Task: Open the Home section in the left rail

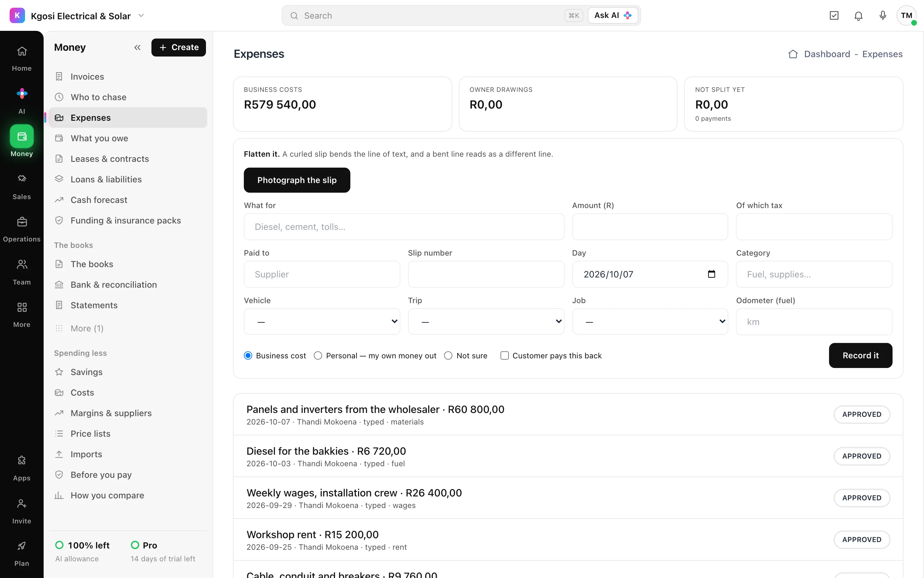Action: tap(22, 58)
